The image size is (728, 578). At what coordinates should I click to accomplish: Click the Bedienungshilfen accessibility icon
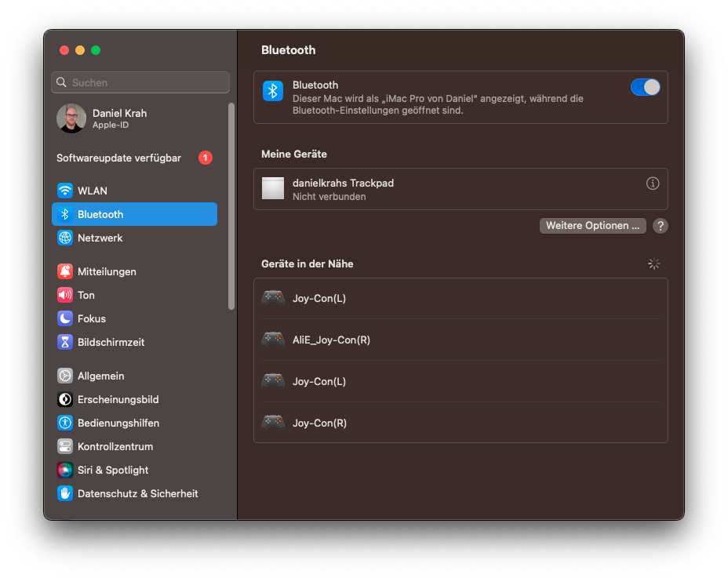pyautogui.click(x=65, y=423)
